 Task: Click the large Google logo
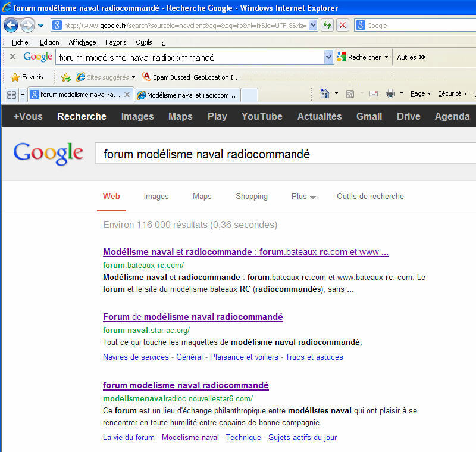[x=48, y=154]
